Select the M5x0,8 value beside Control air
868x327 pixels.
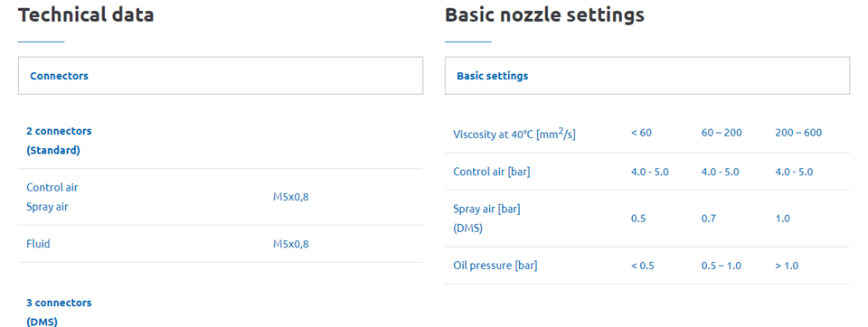[291, 197]
